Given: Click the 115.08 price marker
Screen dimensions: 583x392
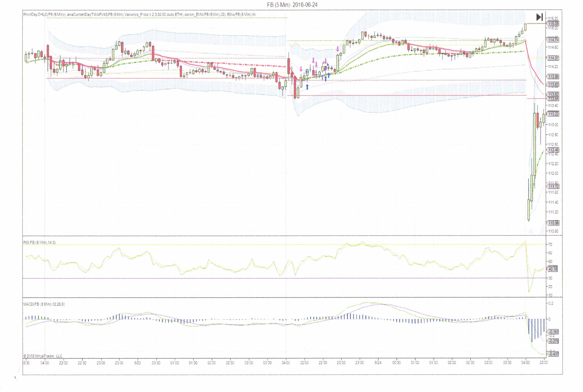Looking at the screenshot, I should click(553, 24).
